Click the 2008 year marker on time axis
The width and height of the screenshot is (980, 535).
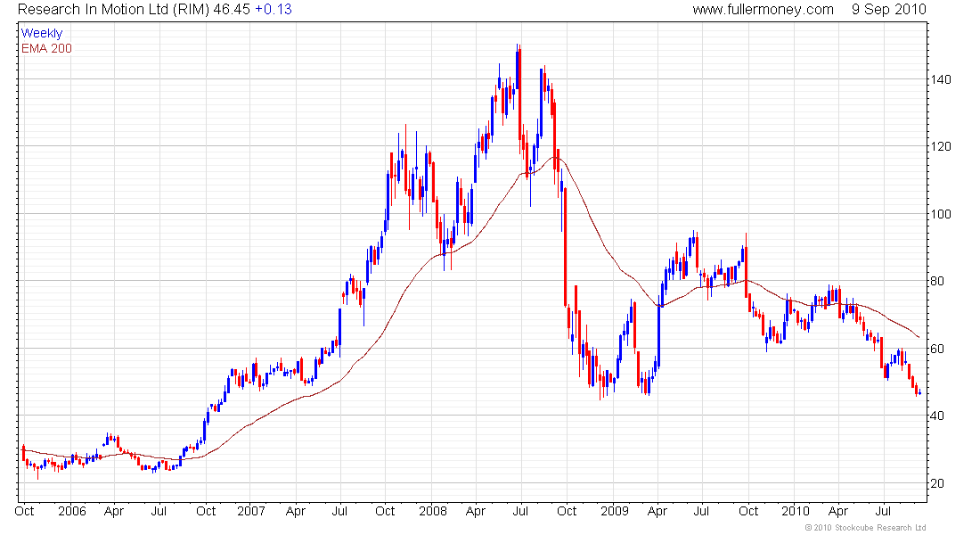[x=433, y=511]
